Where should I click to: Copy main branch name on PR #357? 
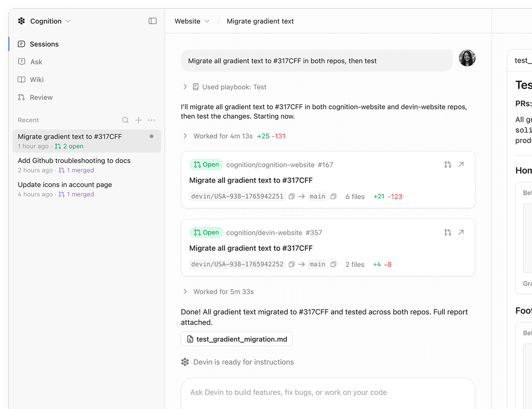pos(333,264)
